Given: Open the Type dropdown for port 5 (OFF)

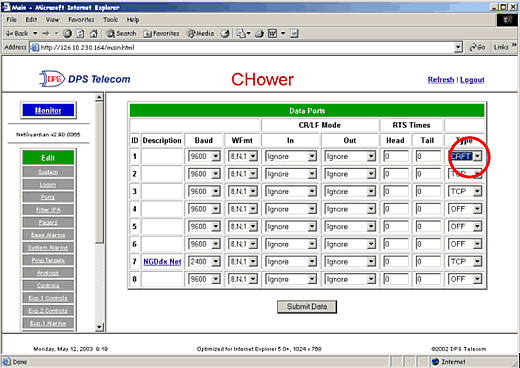Looking at the screenshot, I should pos(478,227).
